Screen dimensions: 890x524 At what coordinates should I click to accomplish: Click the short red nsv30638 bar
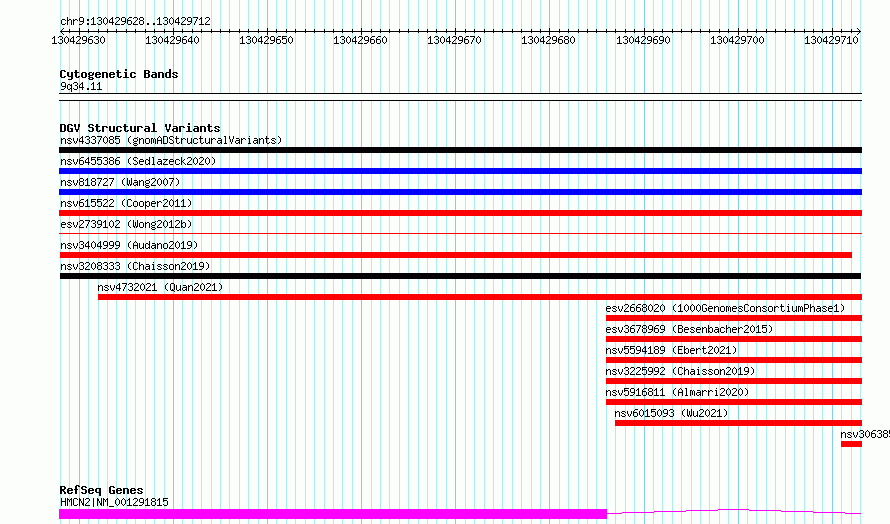click(851, 444)
